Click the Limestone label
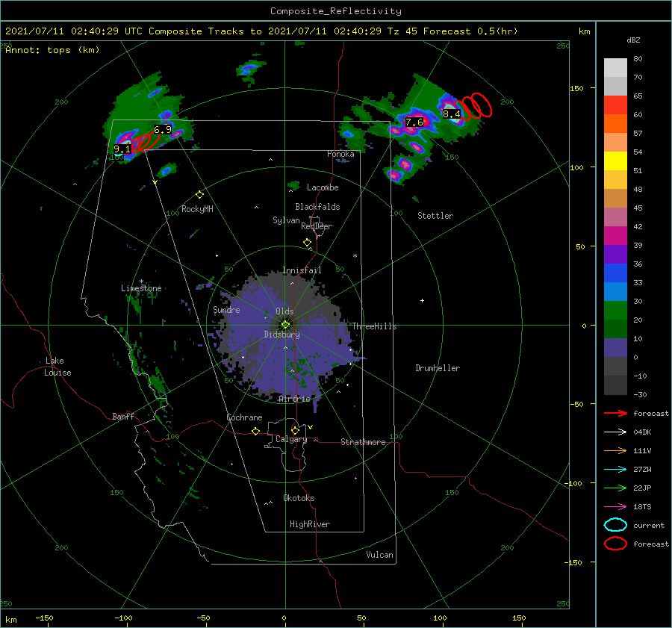Image resolution: width=672 pixels, height=628 pixels. (x=141, y=288)
